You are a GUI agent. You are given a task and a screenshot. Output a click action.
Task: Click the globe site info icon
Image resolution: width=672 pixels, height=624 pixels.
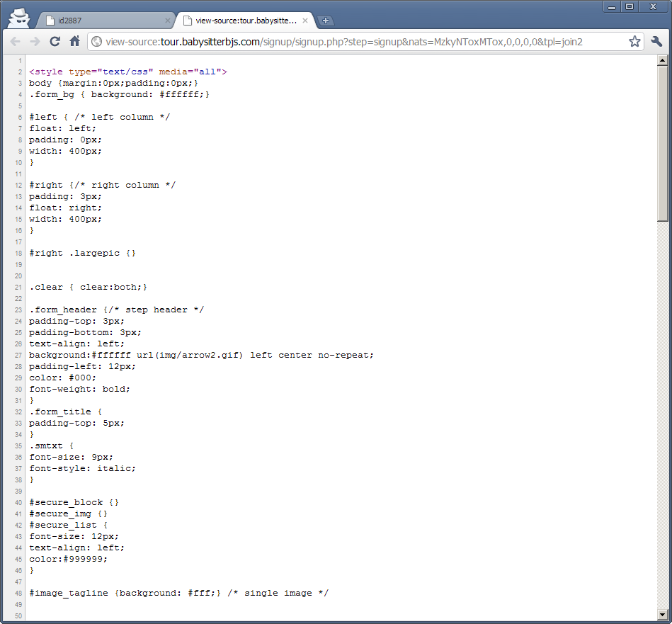(x=97, y=42)
